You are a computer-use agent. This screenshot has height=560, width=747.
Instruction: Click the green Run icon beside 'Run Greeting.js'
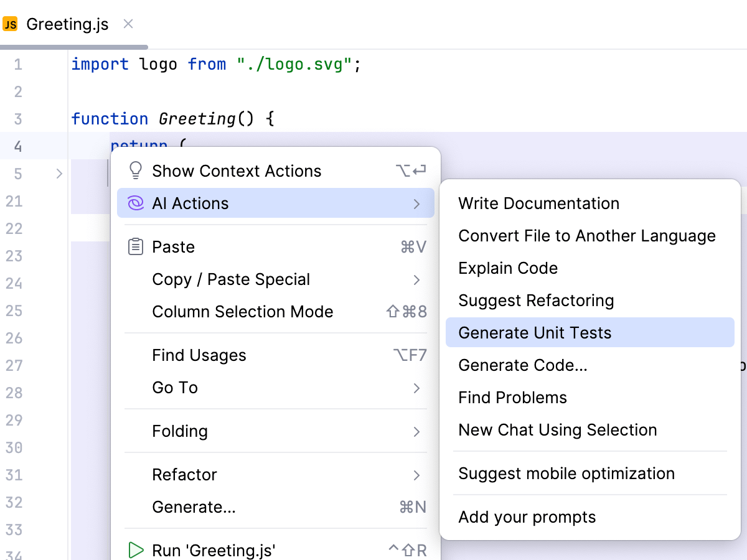point(136,550)
